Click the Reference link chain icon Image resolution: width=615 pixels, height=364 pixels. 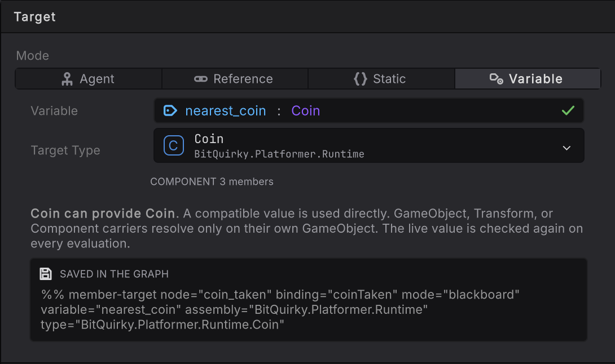tap(201, 79)
